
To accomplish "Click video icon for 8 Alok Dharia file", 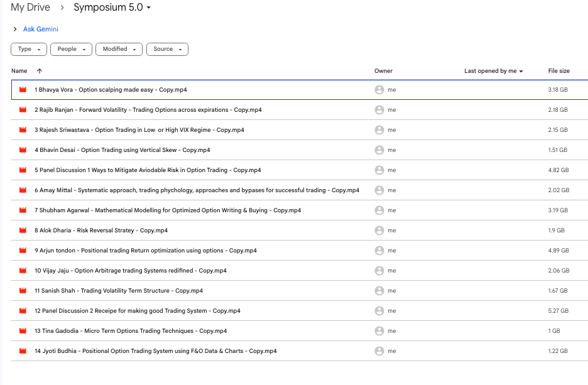I will pos(23,230).
